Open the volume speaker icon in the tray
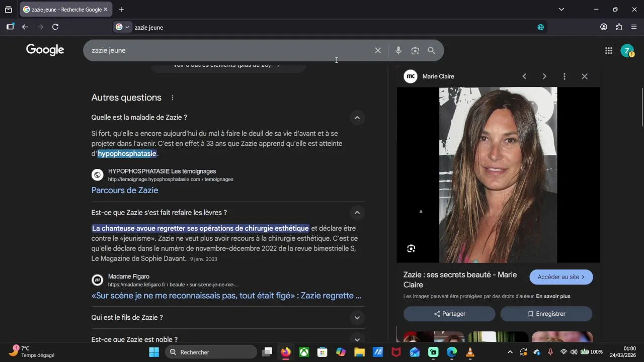Viewport: 644px width, 362px height. (x=574, y=352)
